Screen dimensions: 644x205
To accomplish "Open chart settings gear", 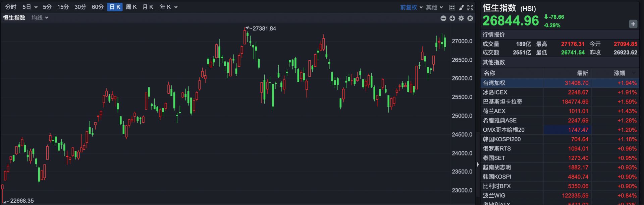I will pos(461,18).
